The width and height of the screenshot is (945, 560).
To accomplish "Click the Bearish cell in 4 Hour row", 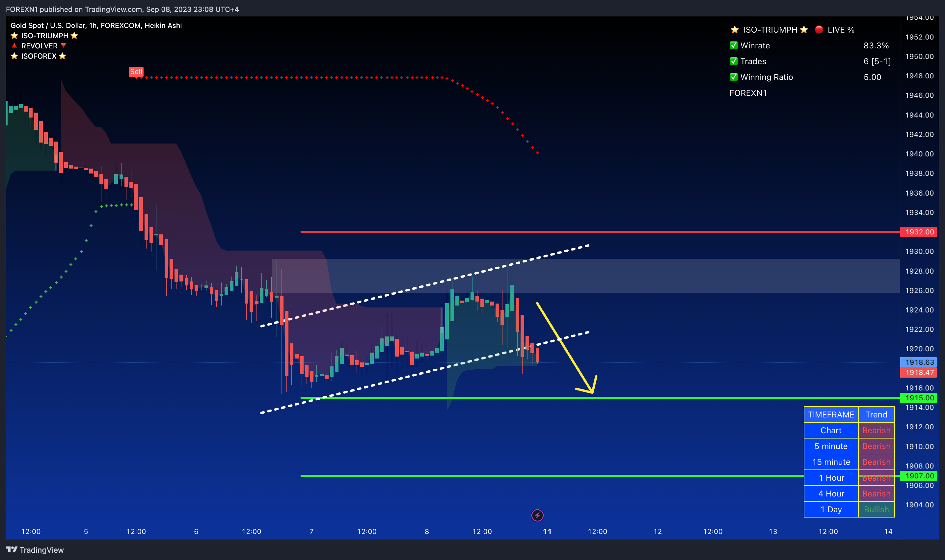I will 876,493.
